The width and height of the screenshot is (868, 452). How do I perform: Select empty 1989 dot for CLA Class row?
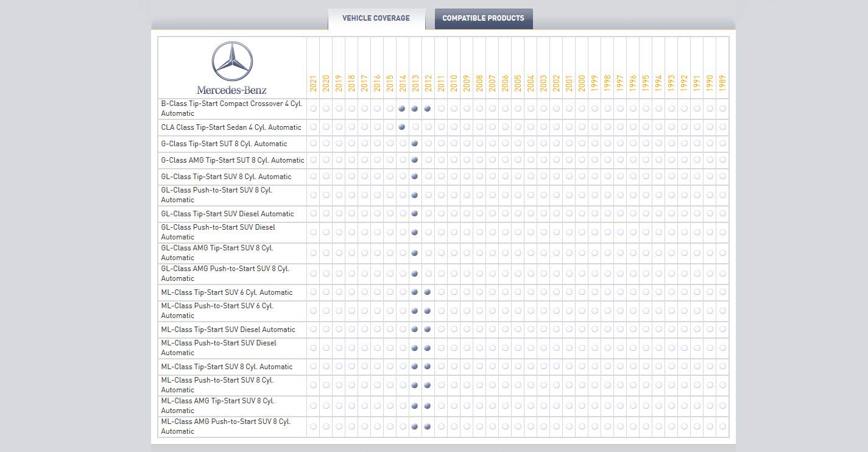[x=722, y=127]
